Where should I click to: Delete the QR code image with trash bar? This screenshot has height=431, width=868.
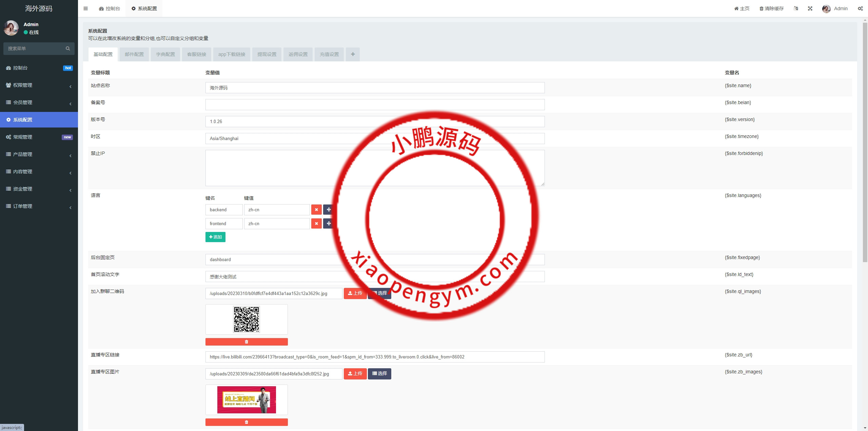click(x=246, y=341)
